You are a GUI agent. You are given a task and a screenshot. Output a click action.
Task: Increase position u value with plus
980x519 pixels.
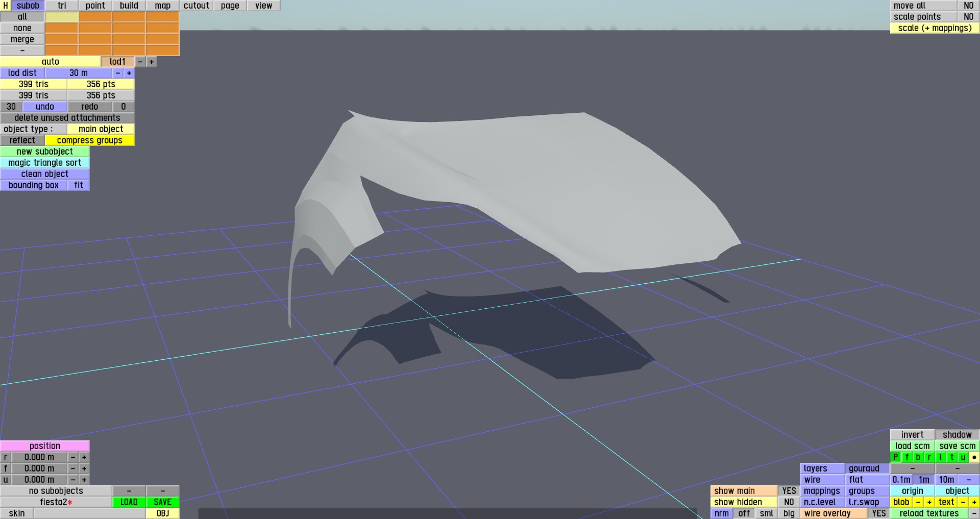click(x=84, y=480)
